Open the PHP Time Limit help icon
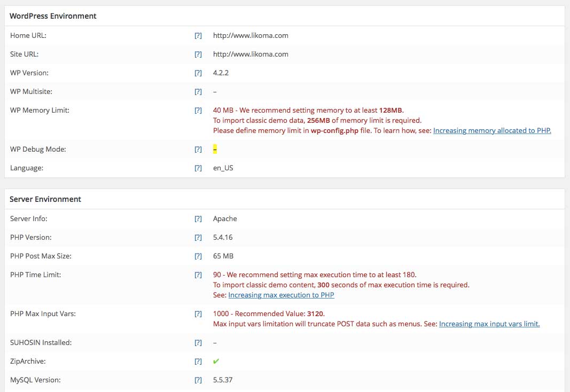This screenshot has height=392, width=570. pyautogui.click(x=198, y=275)
